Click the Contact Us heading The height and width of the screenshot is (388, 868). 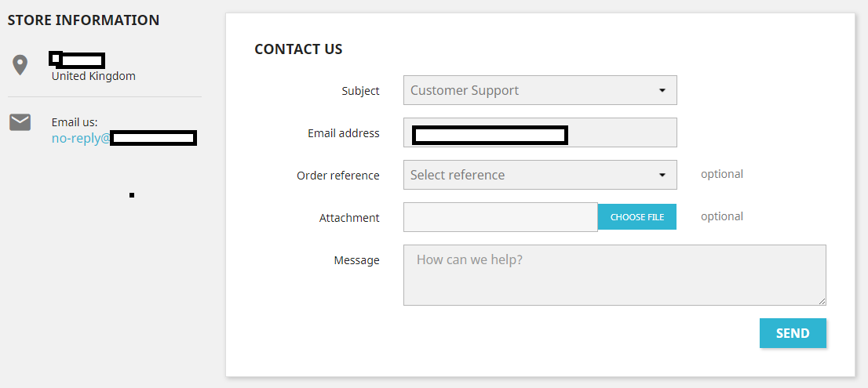point(298,49)
